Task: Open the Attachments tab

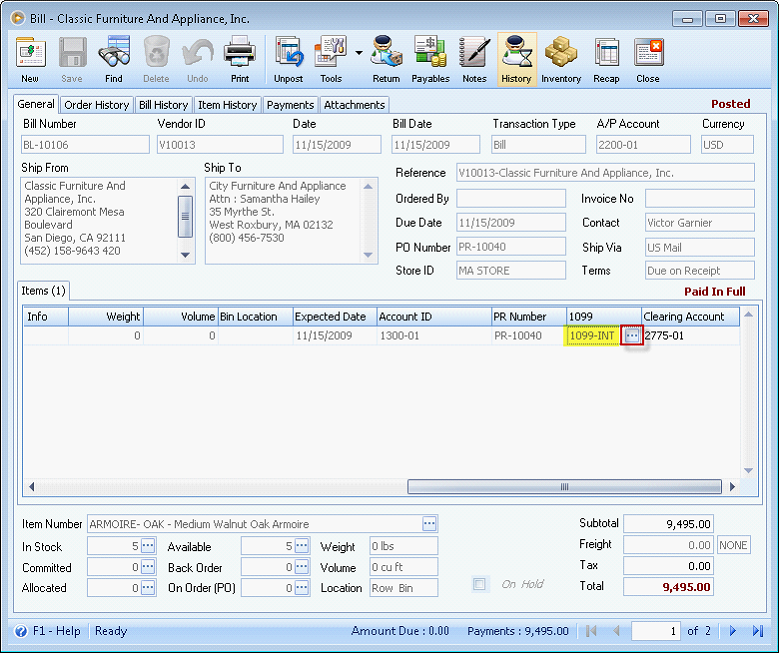Action: [354, 105]
